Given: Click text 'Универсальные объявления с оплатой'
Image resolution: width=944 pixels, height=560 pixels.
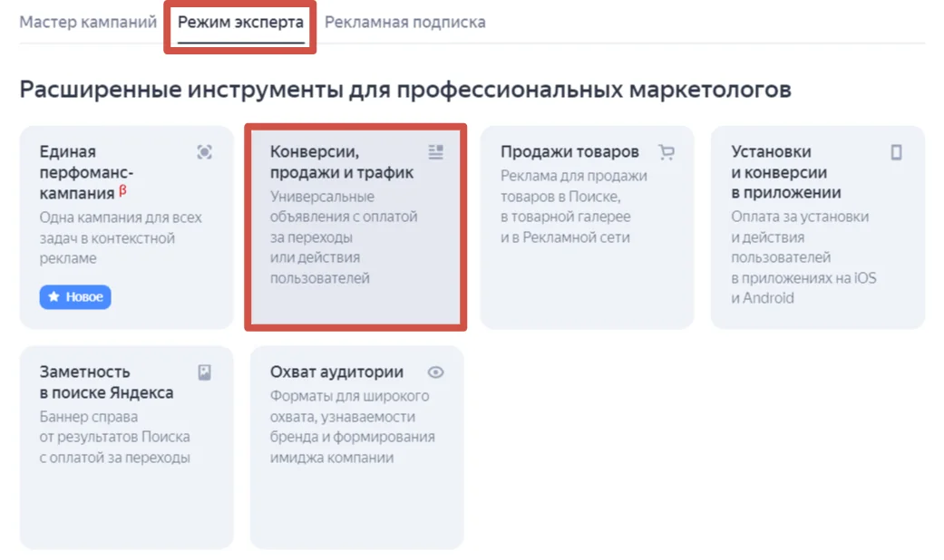Looking at the screenshot, I should 343,207.
